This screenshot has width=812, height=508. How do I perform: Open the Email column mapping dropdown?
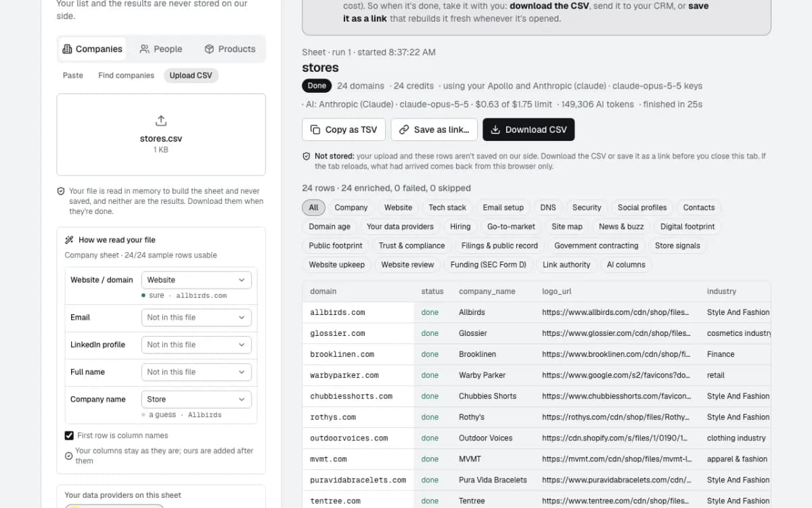coord(196,318)
